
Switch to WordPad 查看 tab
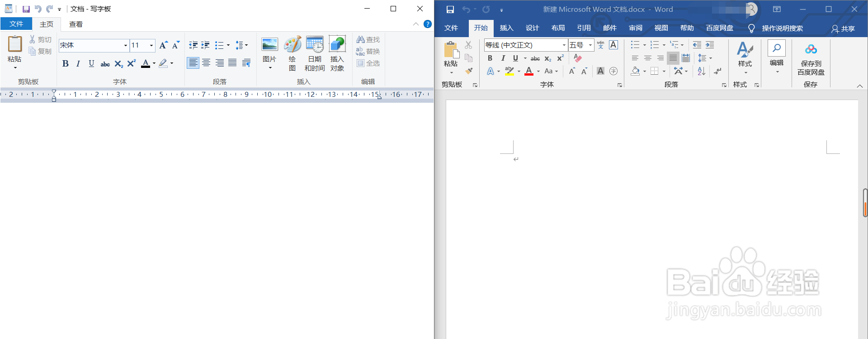76,24
